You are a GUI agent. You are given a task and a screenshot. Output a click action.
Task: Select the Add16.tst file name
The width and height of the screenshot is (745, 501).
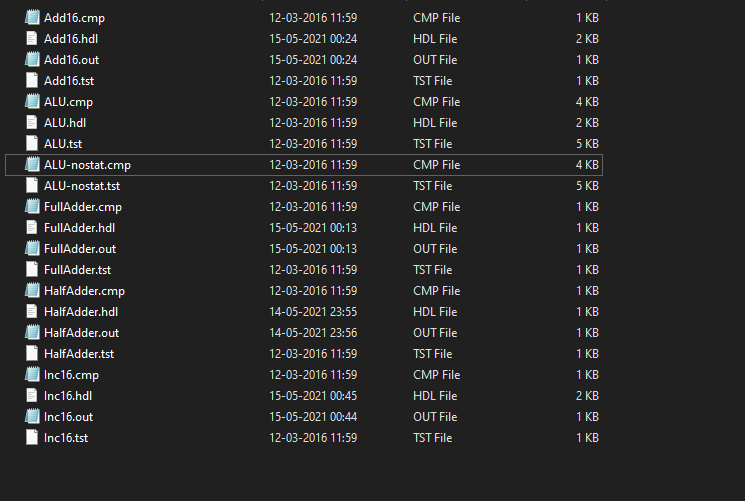coord(69,81)
